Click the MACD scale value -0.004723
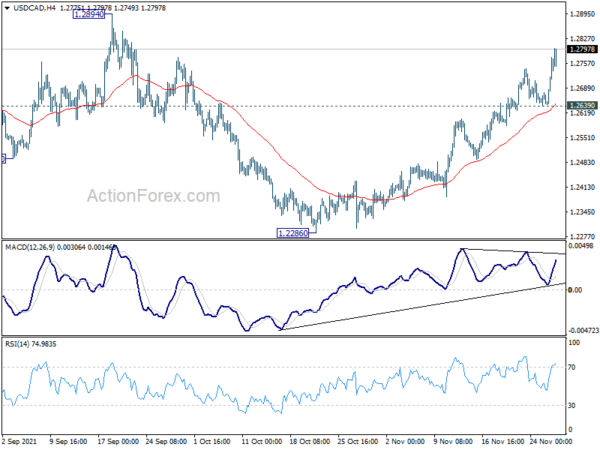The image size is (600, 450). click(x=584, y=331)
